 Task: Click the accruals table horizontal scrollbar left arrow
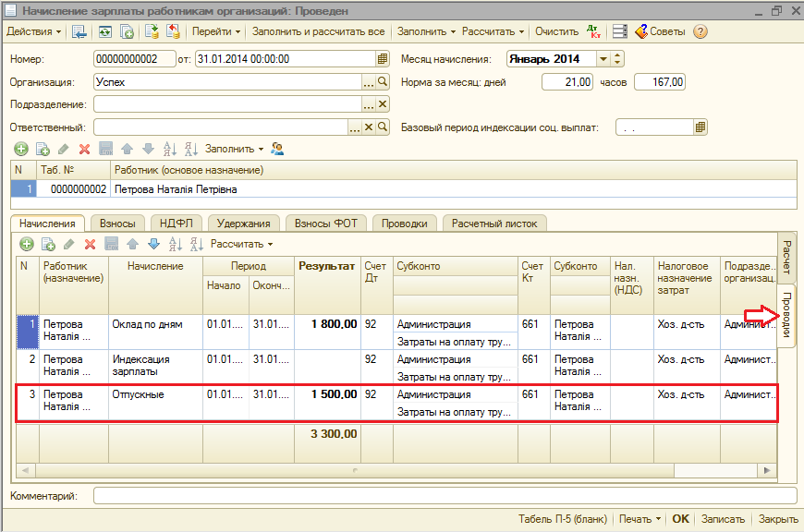(x=26, y=470)
